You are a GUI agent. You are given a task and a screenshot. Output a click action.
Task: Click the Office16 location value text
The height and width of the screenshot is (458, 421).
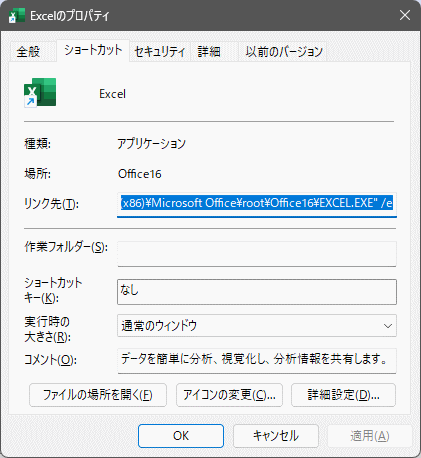click(140, 174)
